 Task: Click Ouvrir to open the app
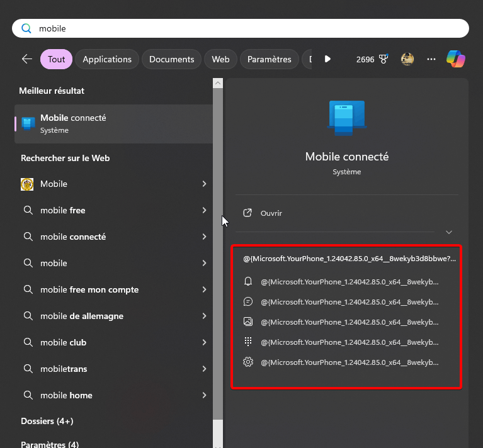pyautogui.click(x=347, y=213)
